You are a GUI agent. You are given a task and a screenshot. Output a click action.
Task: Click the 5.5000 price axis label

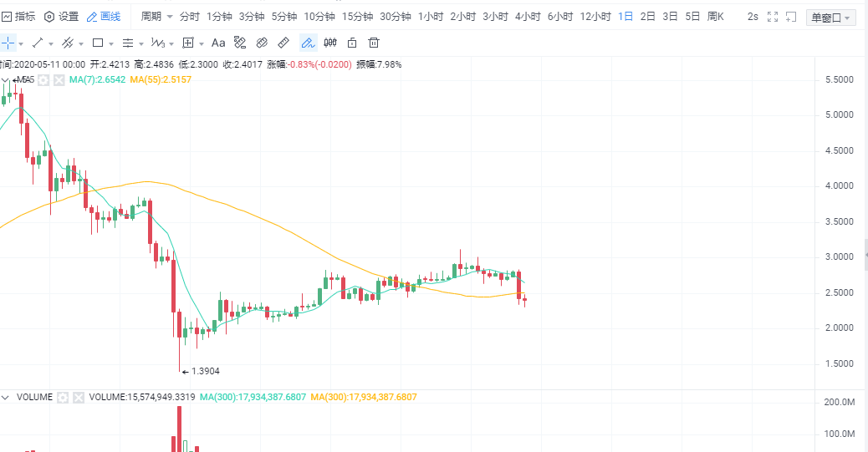[x=840, y=79]
